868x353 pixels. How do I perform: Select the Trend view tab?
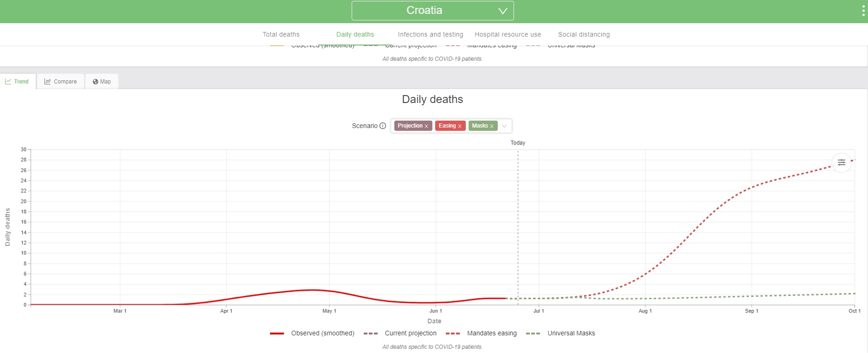17,82
